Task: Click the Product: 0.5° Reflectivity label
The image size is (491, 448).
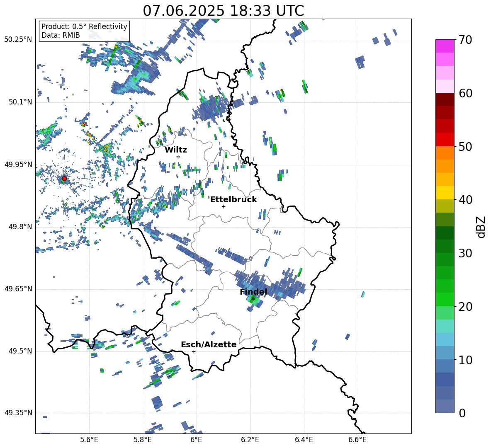Action: coord(84,26)
